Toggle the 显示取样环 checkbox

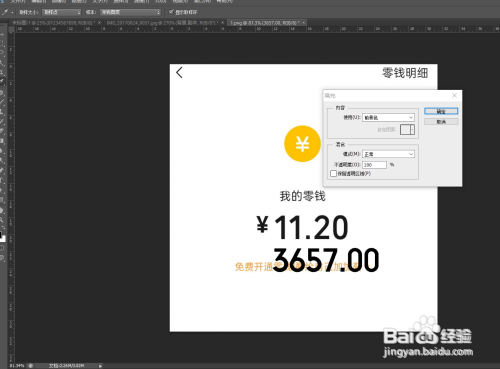pyautogui.click(x=171, y=12)
